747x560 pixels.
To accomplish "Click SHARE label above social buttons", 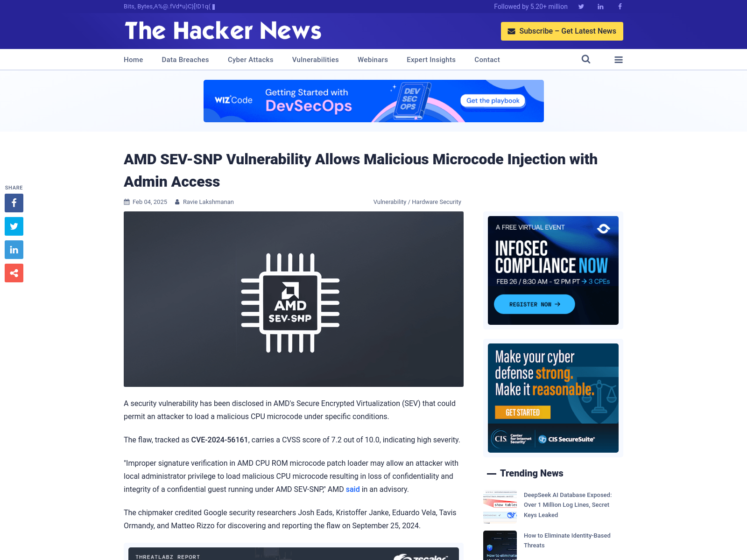I will pos(14,188).
